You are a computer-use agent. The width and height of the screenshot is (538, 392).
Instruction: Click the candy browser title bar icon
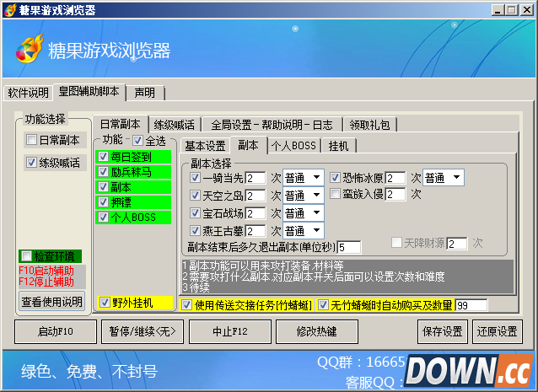click(9, 10)
